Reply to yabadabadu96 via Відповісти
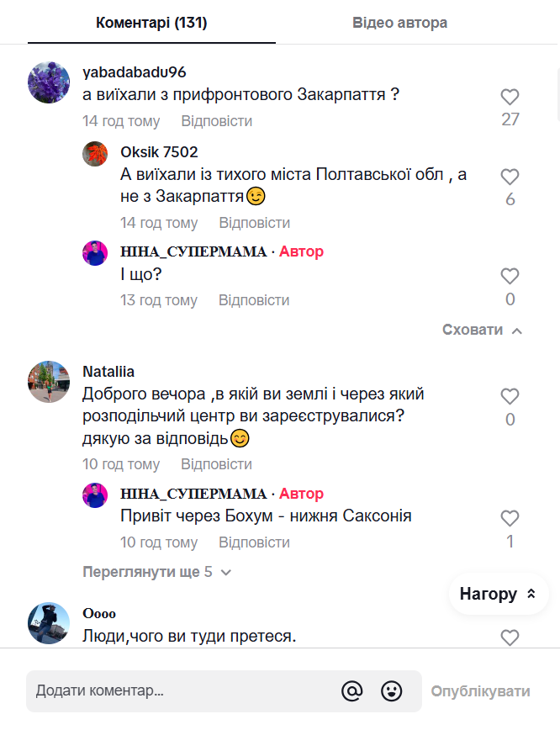 pos(216,121)
